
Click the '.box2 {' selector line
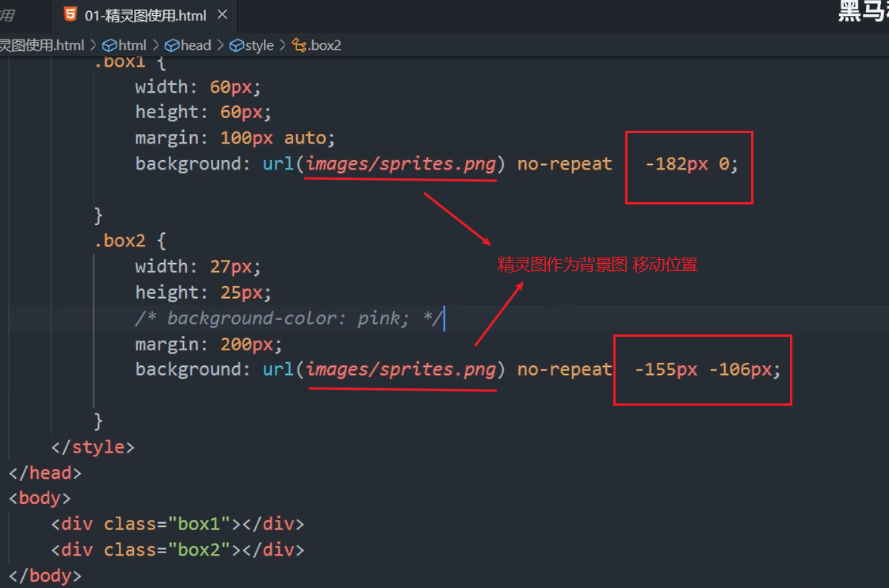click(x=130, y=240)
